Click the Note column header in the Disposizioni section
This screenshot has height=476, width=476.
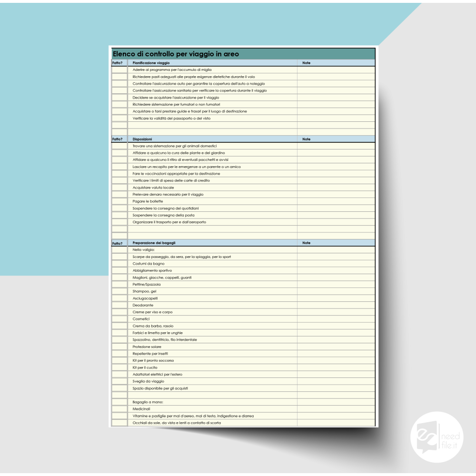pyautogui.click(x=306, y=139)
